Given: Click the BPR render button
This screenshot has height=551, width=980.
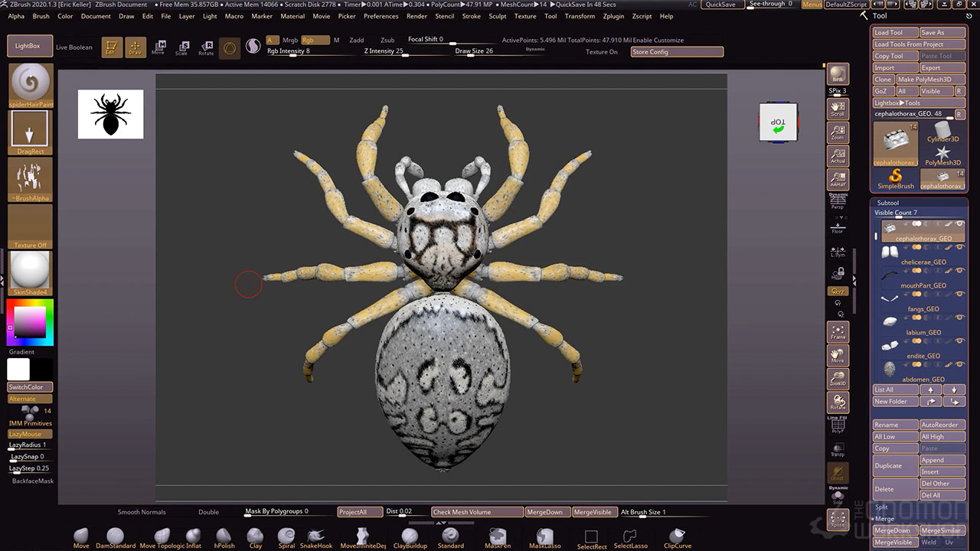Looking at the screenshot, I should tap(838, 75).
